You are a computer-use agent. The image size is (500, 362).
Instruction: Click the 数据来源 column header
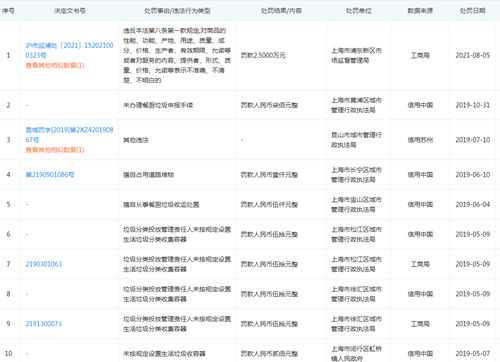pyautogui.click(x=420, y=11)
